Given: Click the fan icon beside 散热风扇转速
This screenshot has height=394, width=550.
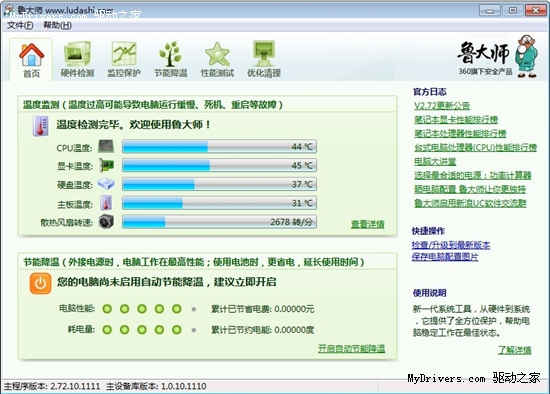Looking at the screenshot, I should pyautogui.click(x=106, y=222).
